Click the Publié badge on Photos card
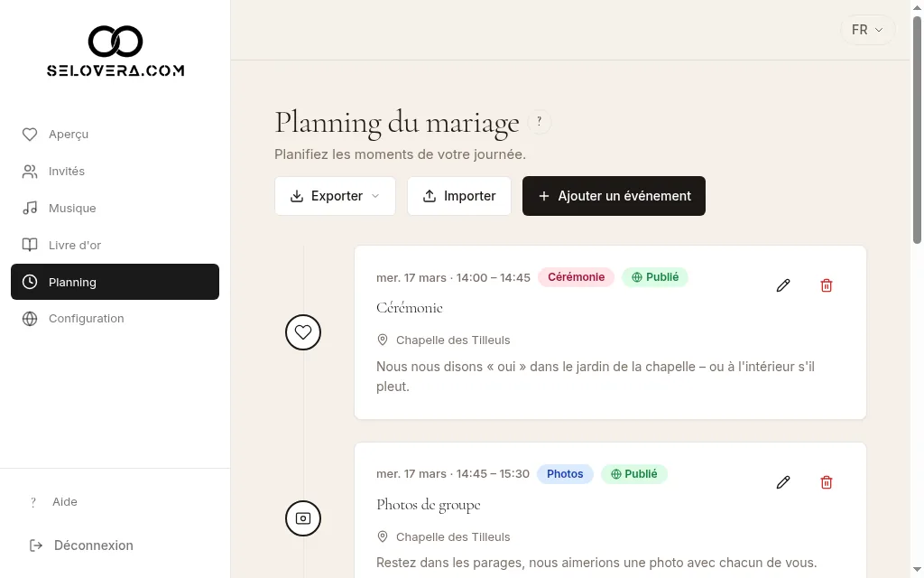Screen dimensions: 924x578 [x=634, y=474]
